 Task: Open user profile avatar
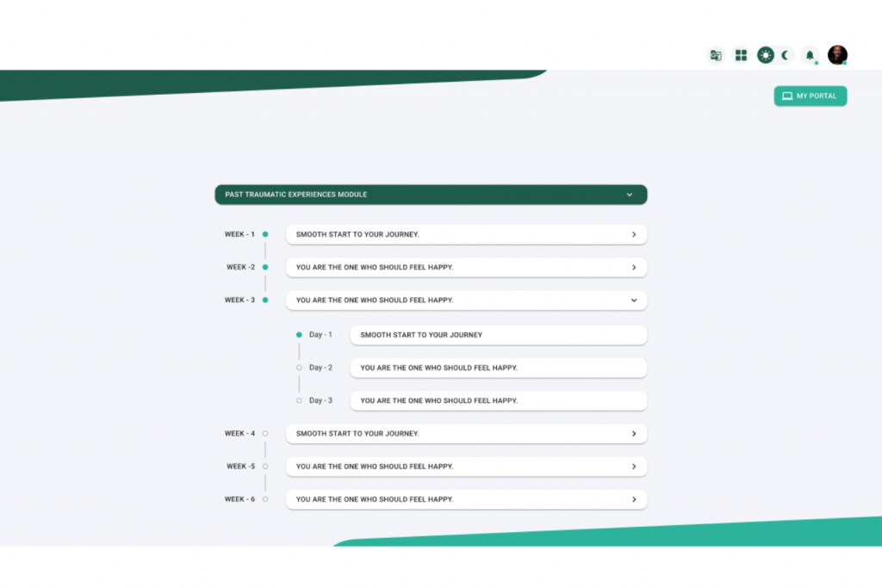[x=837, y=55]
